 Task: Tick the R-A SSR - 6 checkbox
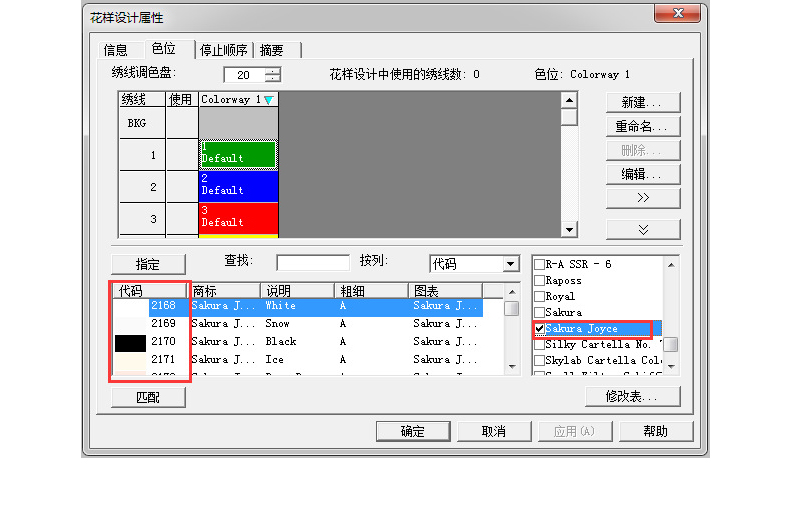(540, 265)
